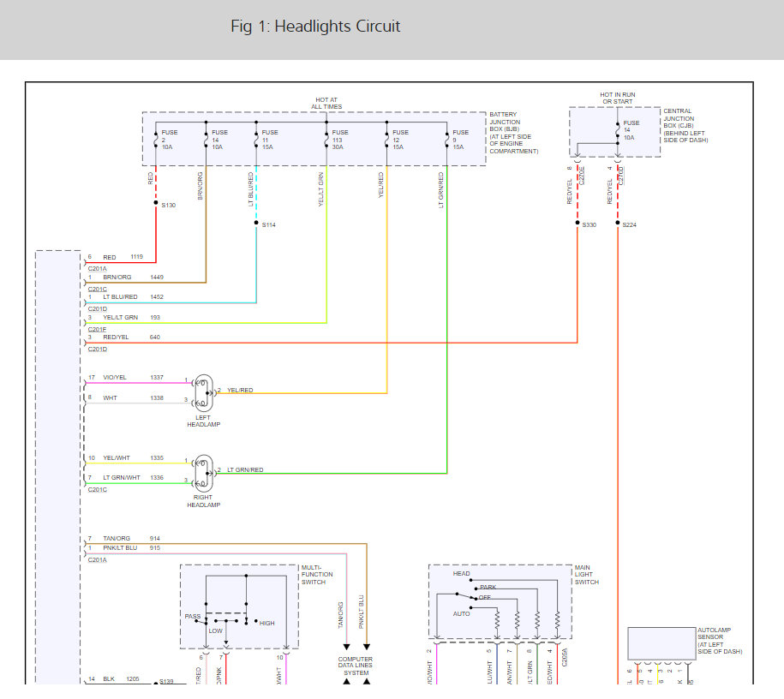Image resolution: width=784 pixels, height=699 pixels.
Task: Click the PARK position in main light switch
Action: [488, 587]
